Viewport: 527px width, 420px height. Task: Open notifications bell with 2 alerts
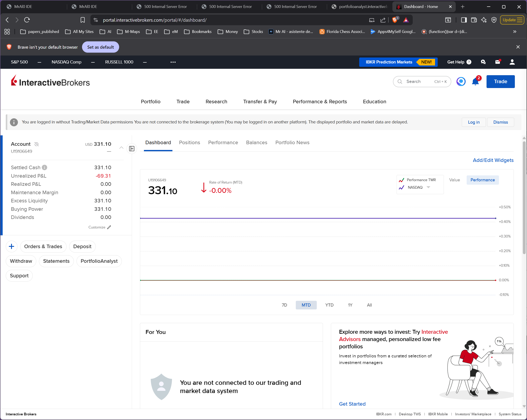[476, 81]
